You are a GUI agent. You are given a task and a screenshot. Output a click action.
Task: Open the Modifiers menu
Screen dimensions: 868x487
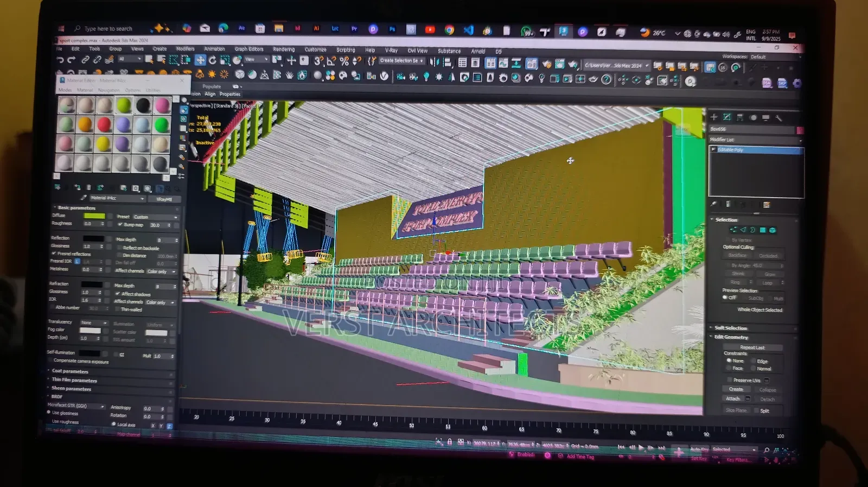pos(186,49)
